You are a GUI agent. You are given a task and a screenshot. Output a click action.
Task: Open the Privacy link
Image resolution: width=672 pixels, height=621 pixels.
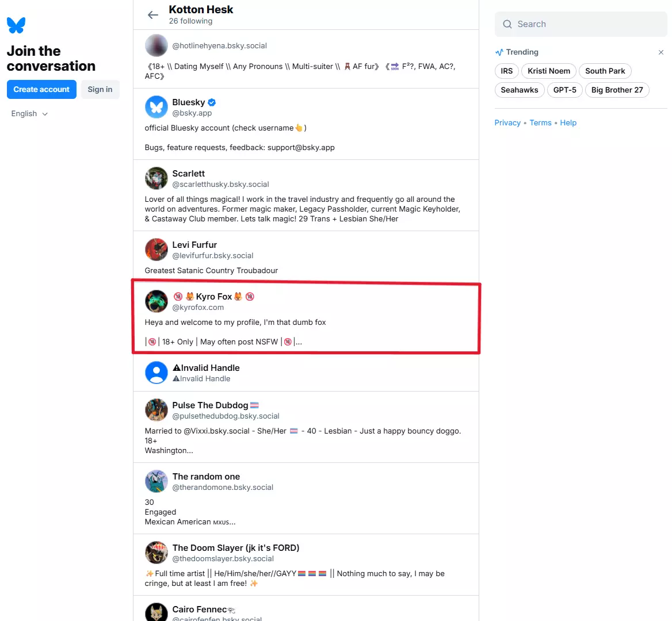point(507,123)
